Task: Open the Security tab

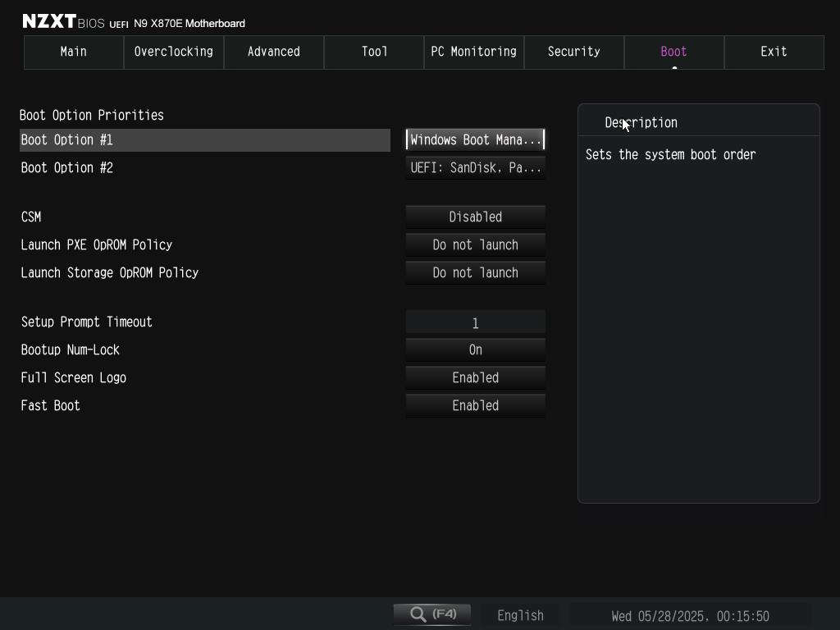Action: click(574, 52)
